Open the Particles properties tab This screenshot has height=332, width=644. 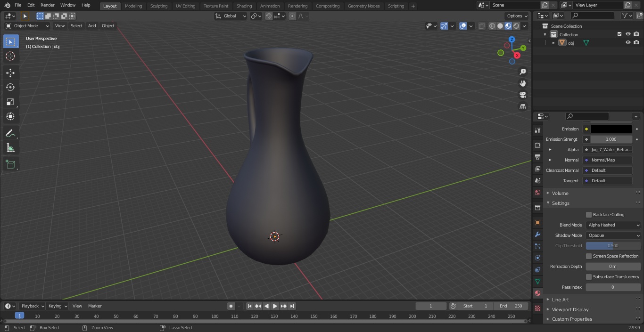[537, 246]
